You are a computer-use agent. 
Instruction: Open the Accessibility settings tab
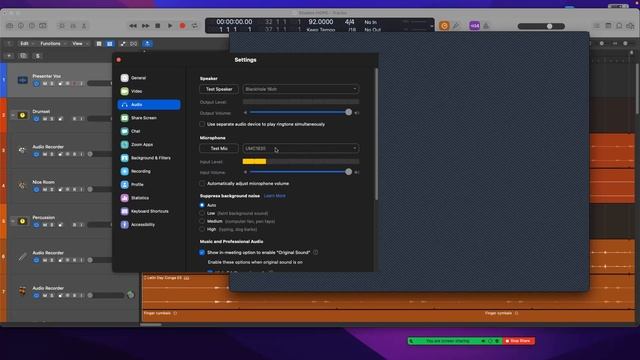coord(149,224)
